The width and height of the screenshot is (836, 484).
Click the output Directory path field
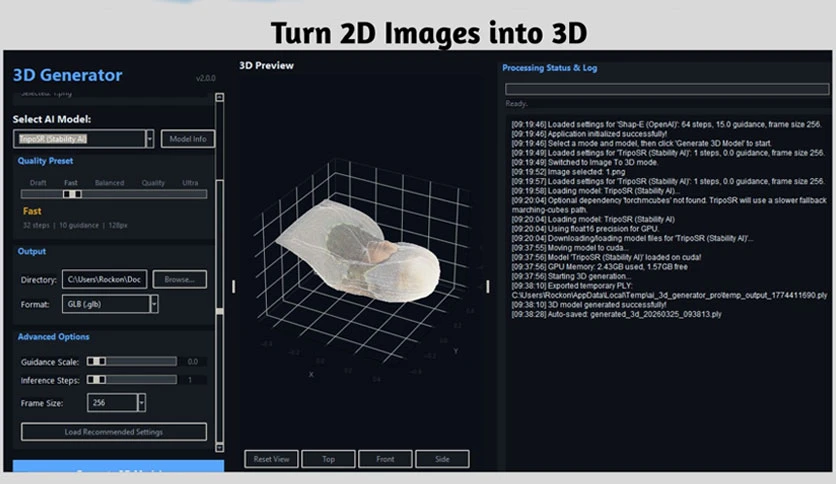104,279
